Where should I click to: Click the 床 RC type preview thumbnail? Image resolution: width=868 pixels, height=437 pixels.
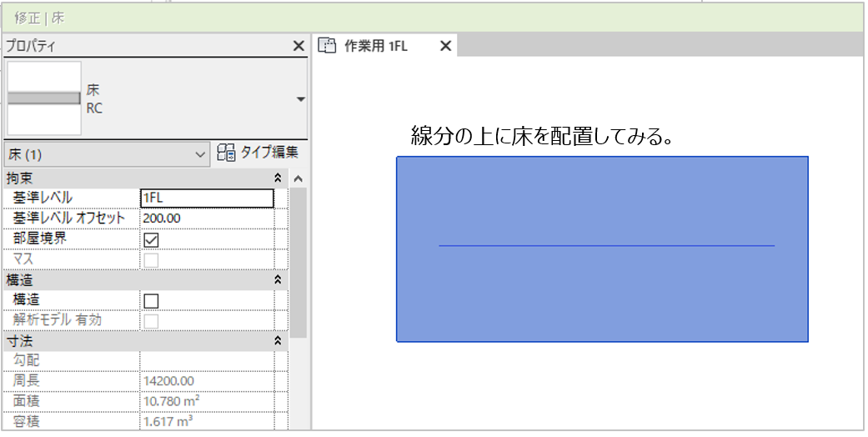click(x=44, y=98)
